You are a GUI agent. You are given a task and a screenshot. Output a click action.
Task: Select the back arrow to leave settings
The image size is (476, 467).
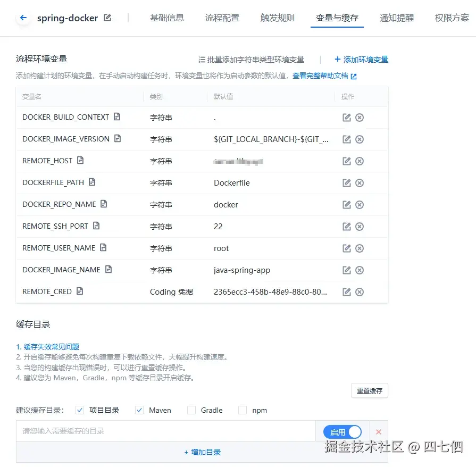[x=22, y=18]
